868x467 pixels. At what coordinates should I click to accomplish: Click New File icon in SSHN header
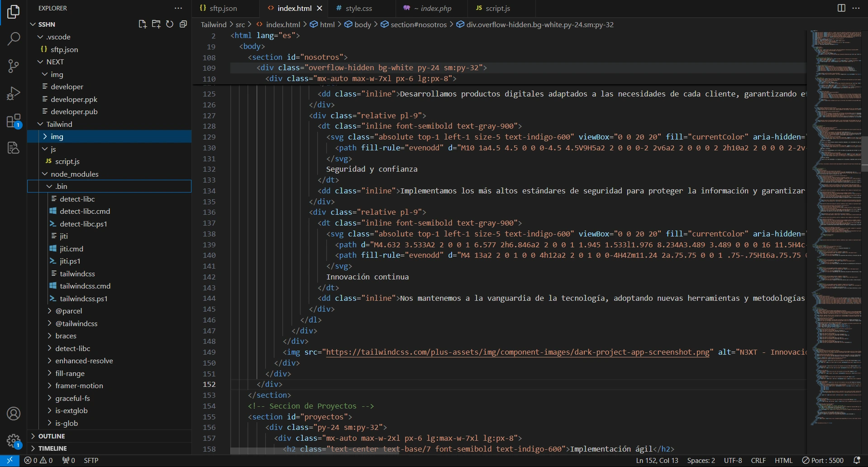point(142,24)
